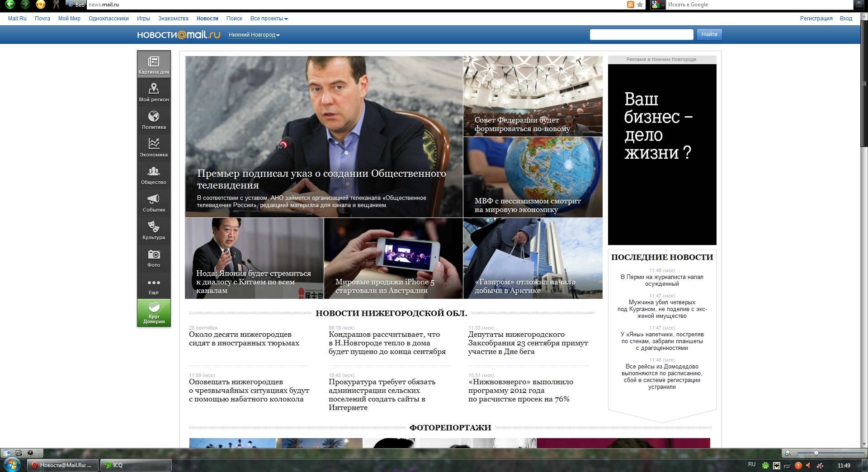Open the Mail.Ru home link
The image size is (868, 472).
click(17, 19)
